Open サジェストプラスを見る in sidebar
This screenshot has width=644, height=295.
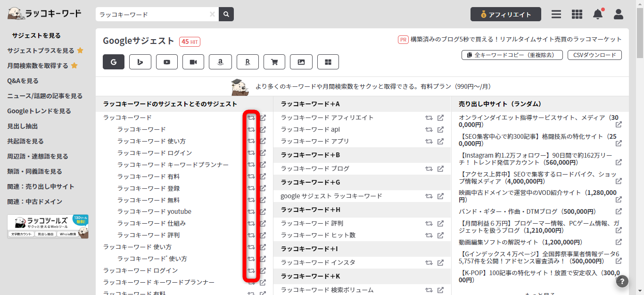[45, 51]
